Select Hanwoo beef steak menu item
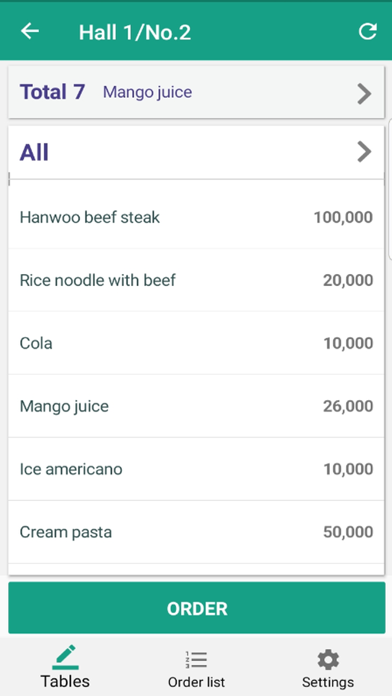The width and height of the screenshot is (392, 696). (196, 217)
